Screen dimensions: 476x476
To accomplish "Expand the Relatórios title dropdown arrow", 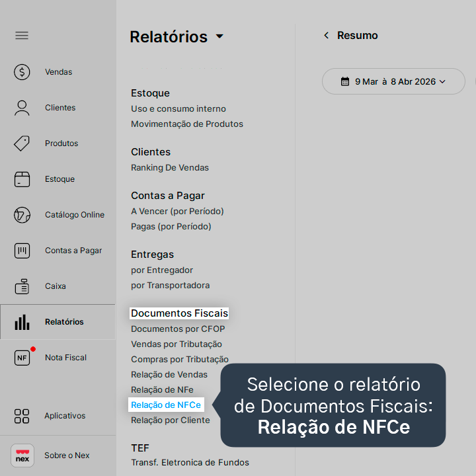I will pyautogui.click(x=219, y=36).
